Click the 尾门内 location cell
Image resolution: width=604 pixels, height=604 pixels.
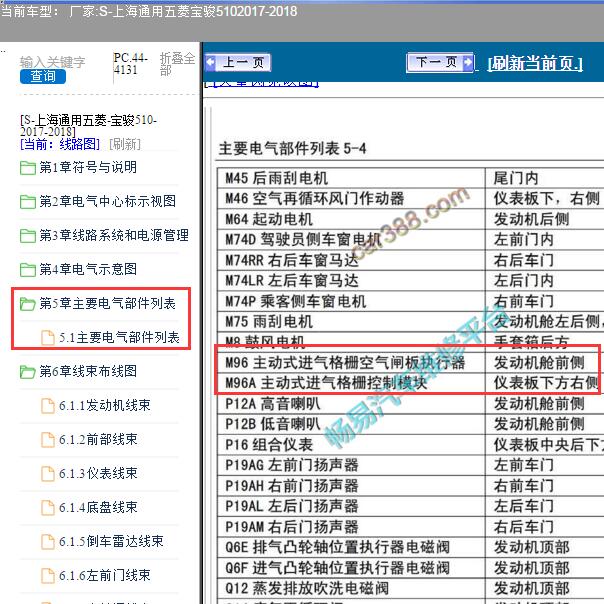[x=545, y=178]
